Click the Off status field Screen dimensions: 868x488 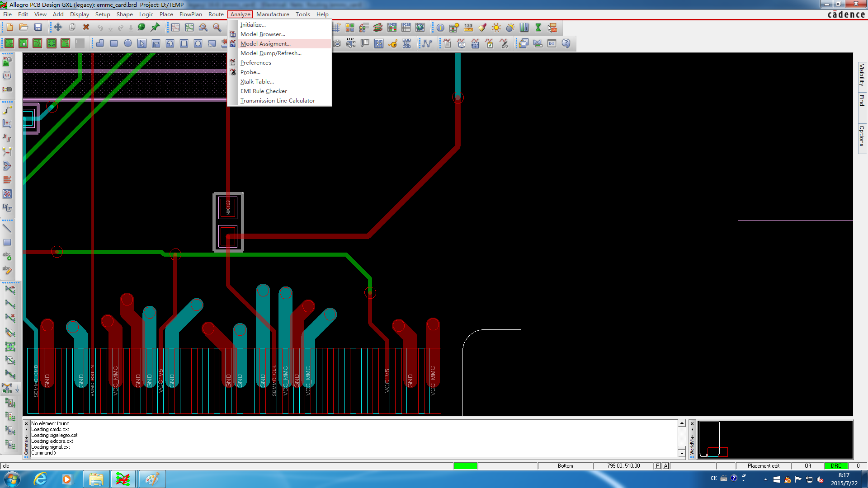point(807,466)
